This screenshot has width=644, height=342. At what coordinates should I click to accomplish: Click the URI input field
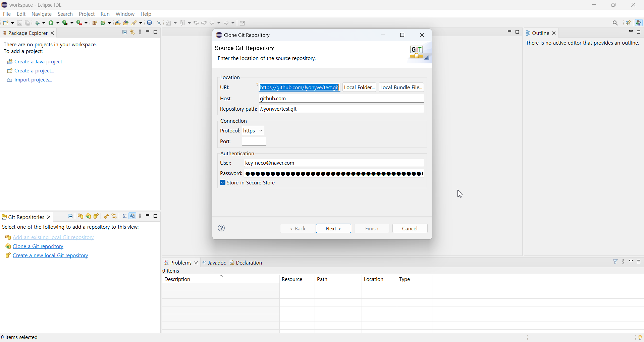point(300,88)
